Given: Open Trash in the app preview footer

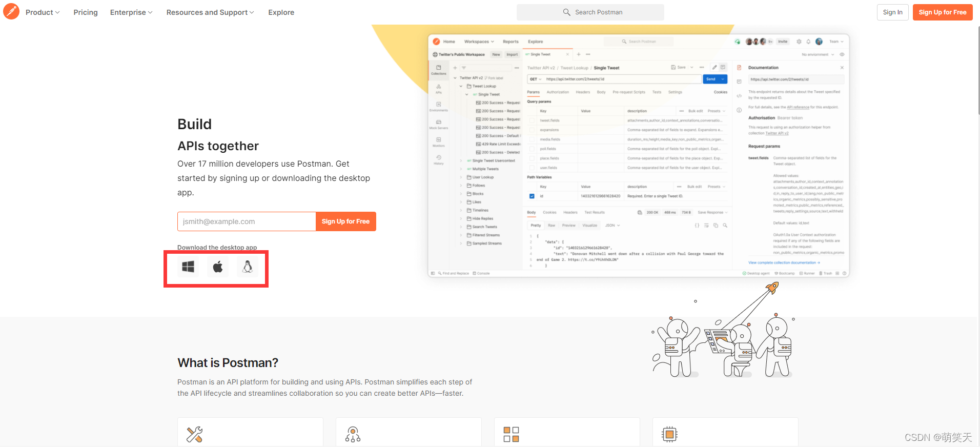Looking at the screenshot, I should coord(826,273).
